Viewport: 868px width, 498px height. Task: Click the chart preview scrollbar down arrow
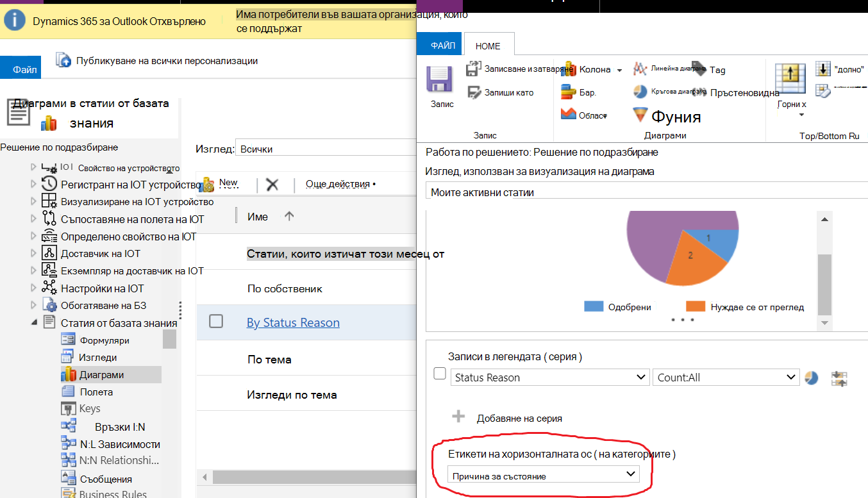824,323
